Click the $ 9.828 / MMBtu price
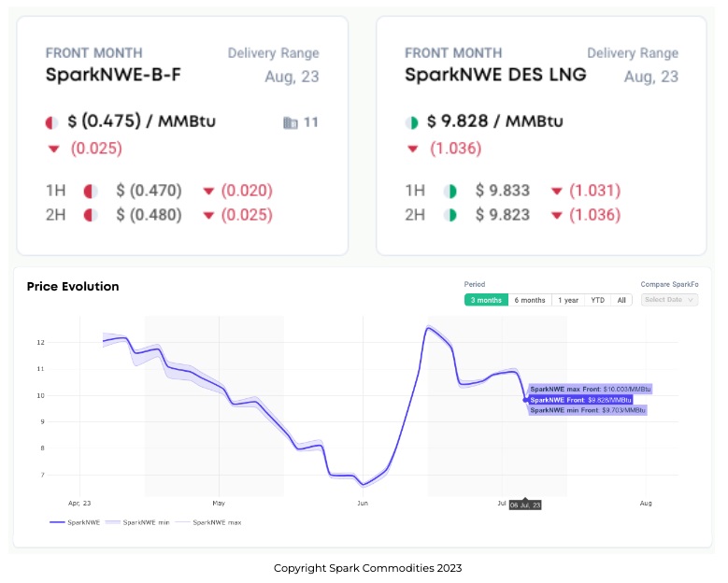 [x=495, y=121]
